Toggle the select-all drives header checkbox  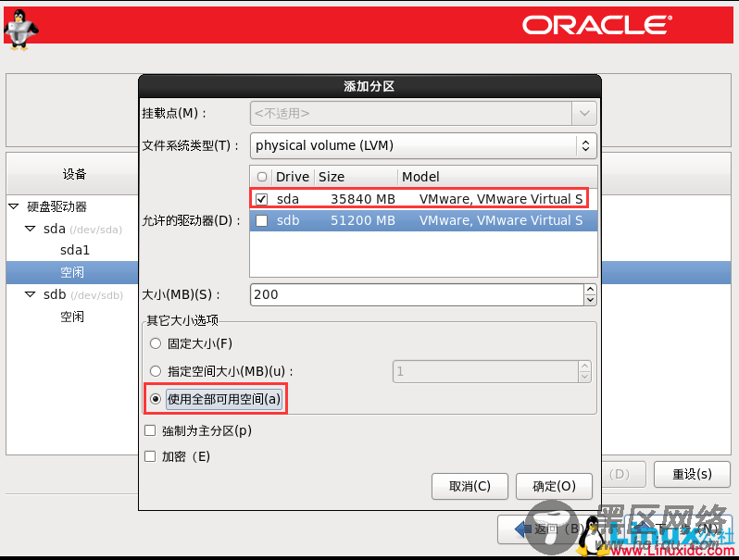pos(262,177)
